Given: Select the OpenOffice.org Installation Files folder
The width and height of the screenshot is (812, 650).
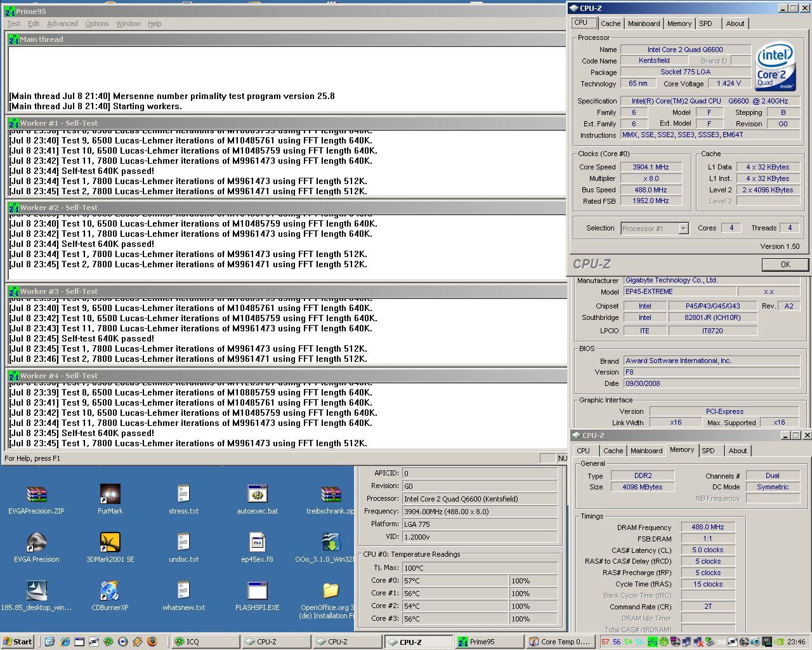Looking at the screenshot, I should click(x=331, y=590).
